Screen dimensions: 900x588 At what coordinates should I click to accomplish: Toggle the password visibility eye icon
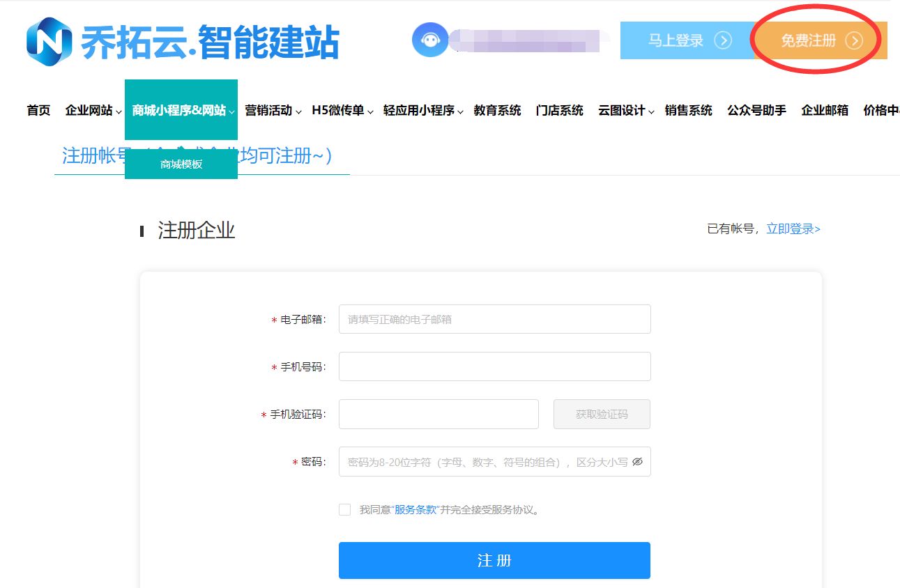[636, 461]
